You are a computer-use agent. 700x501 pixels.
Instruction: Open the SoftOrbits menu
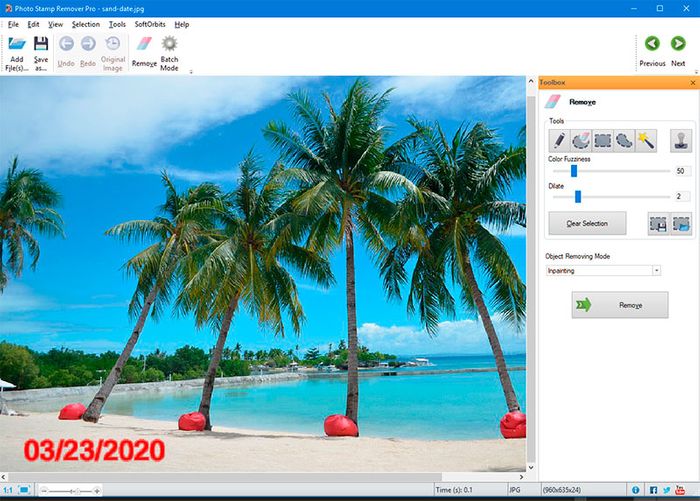pos(150,23)
